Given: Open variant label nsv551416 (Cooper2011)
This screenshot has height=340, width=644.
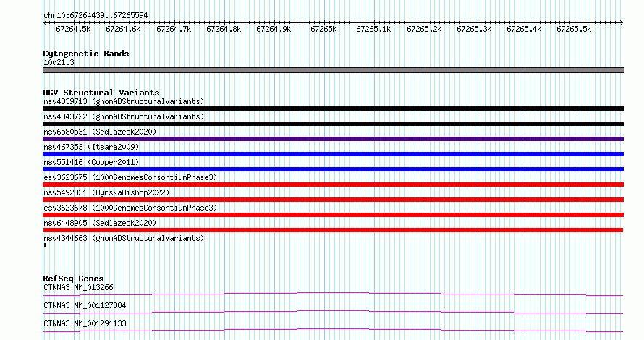Looking at the screenshot, I should pyautogui.click(x=91, y=162).
